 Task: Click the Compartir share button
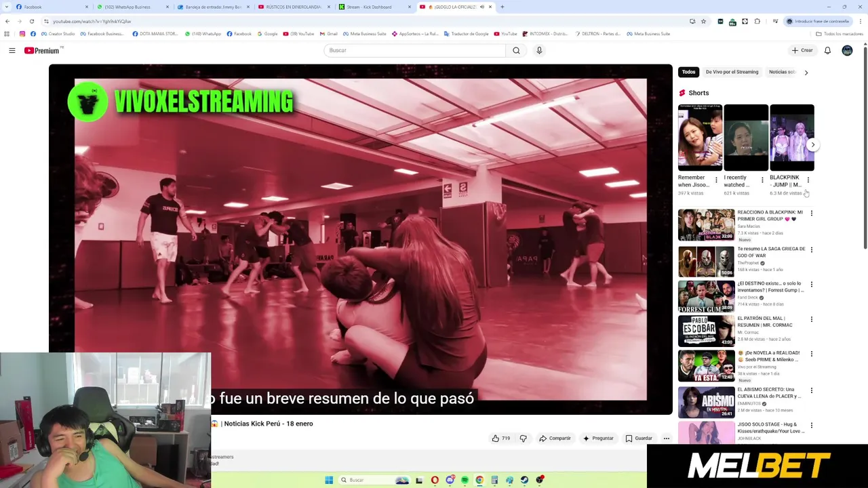point(555,439)
